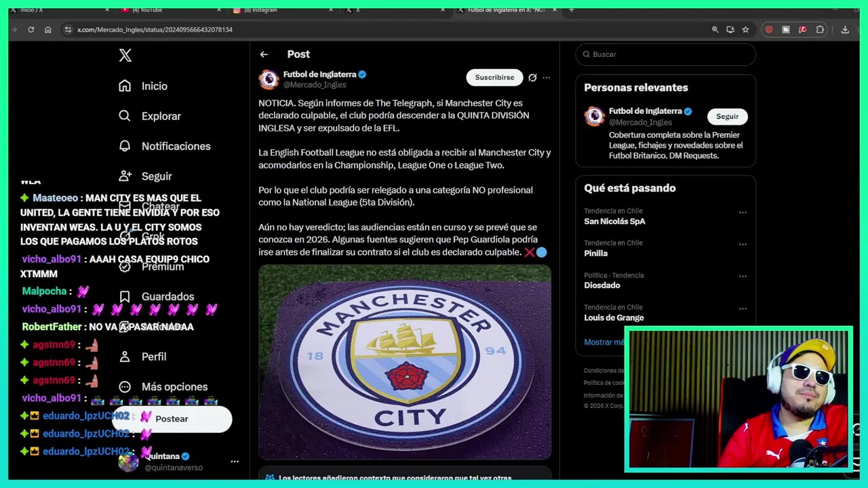Close the YouTube browser tab

tap(219, 9)
